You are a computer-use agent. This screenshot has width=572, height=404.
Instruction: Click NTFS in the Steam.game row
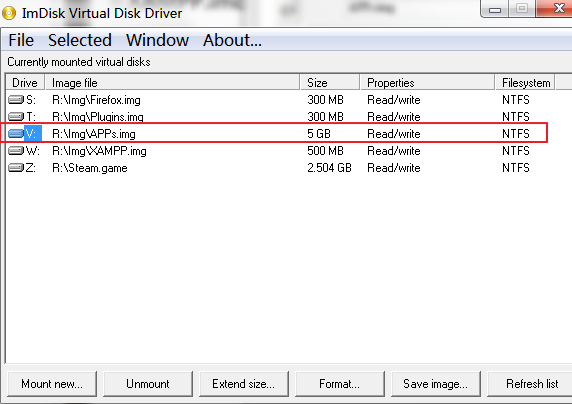tap(516, 168)
